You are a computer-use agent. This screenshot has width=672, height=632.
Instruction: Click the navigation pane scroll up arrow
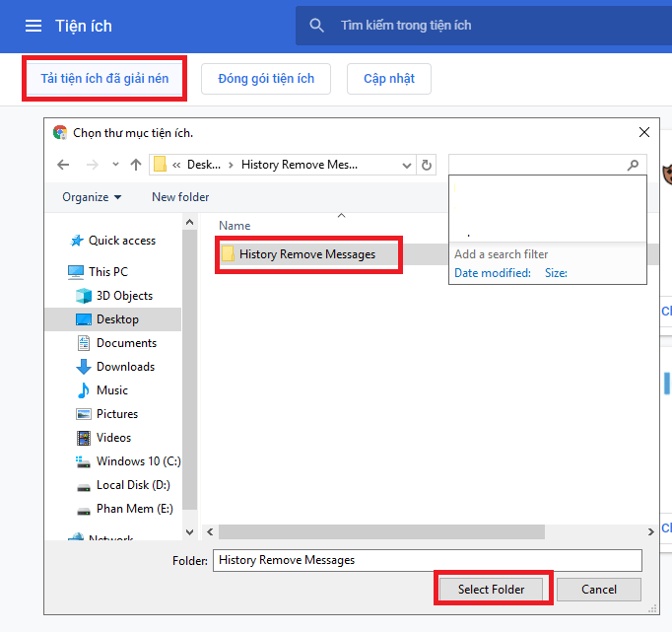pyautogui.click(x=189, y=222)
